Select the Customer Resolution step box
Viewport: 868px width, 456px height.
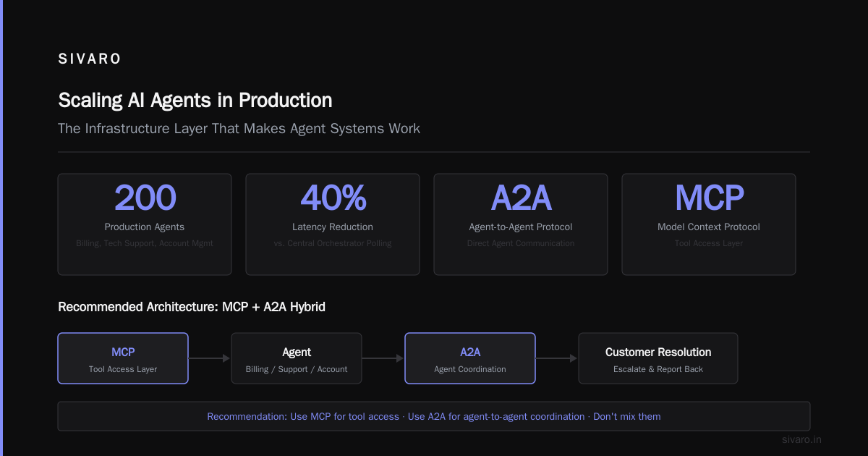pyautogui.click(x=658, y=358)
